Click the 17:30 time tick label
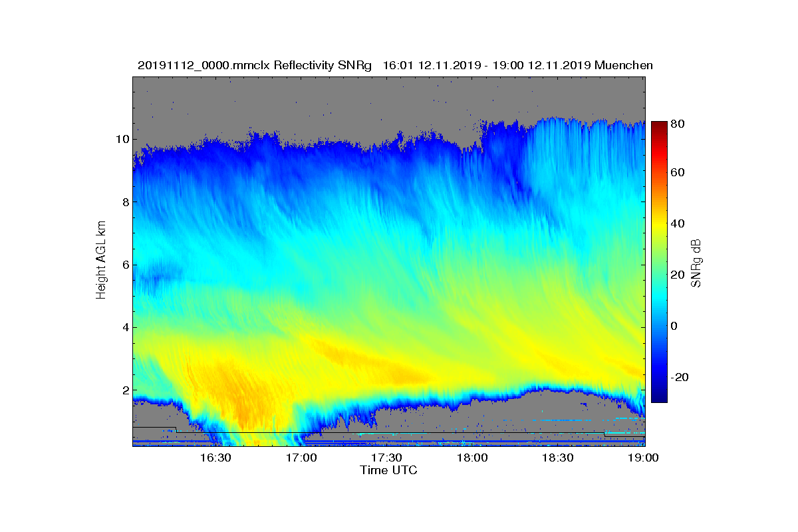Viewport: 798px width, 532px height. [386, 458]
